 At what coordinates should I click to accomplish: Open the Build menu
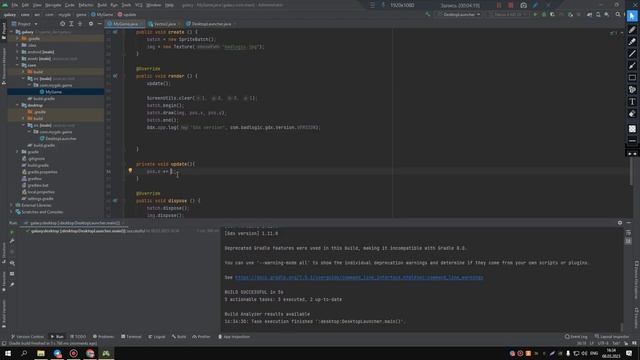[x=102, y=5]
